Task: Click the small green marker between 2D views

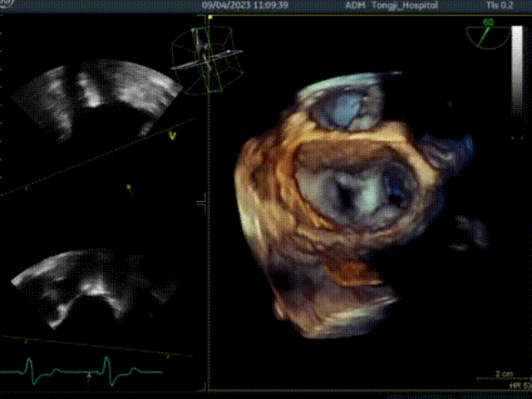Action: coord(129,190)
